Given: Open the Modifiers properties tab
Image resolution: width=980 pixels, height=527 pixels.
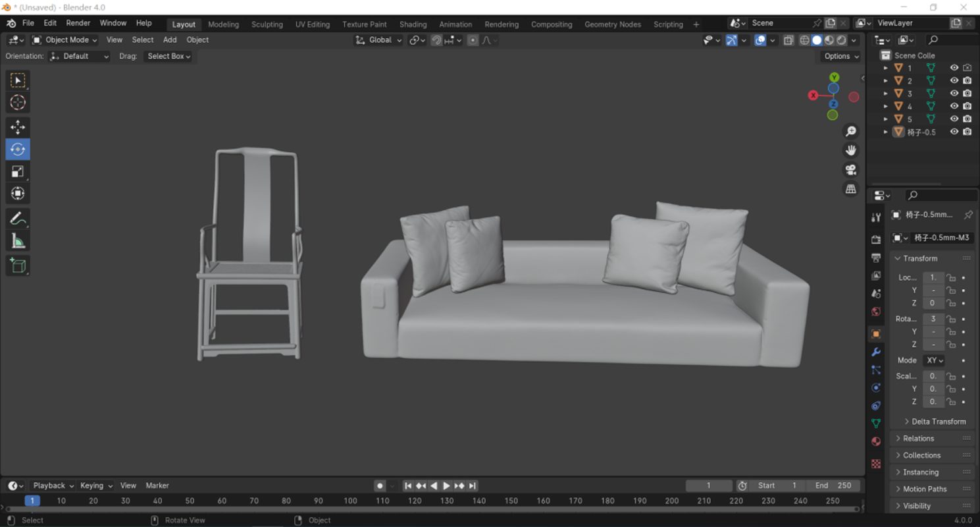Looking at the screenshot, I should (876, 352).
